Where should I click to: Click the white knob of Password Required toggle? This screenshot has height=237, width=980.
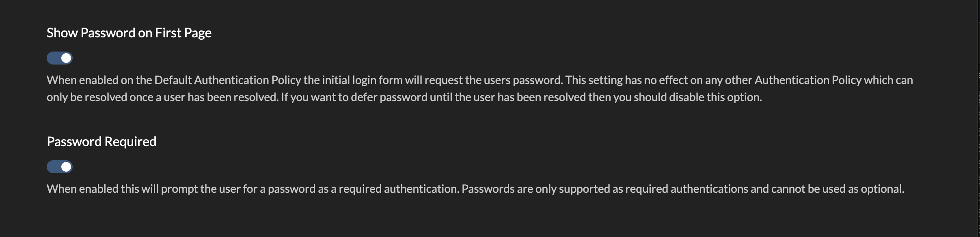click(x=66, y=167)
